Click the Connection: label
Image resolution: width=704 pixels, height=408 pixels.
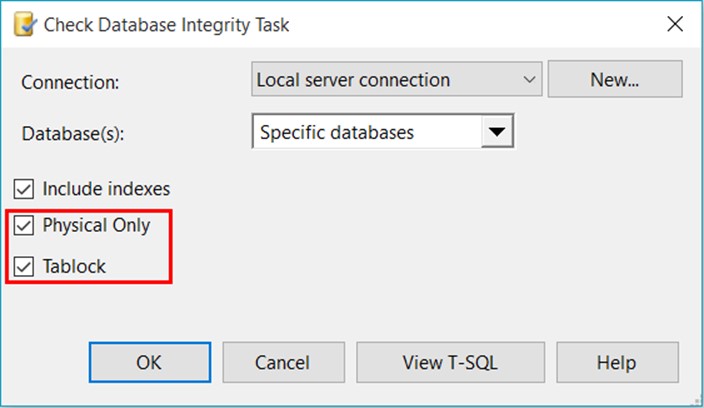coord(70,82)
